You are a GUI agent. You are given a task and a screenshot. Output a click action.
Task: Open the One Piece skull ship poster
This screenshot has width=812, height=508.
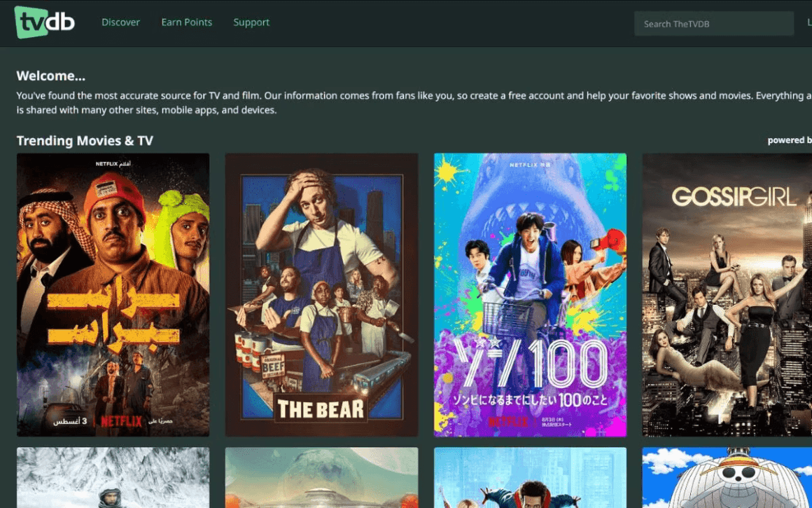pyautogui.click(x=727, y=477)
